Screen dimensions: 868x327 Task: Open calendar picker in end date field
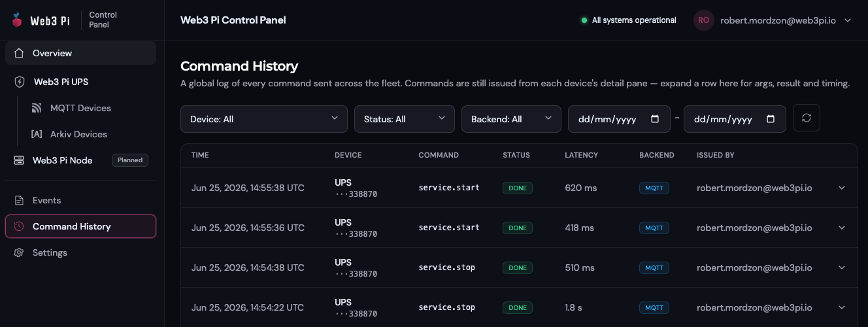tap(771, 119)
